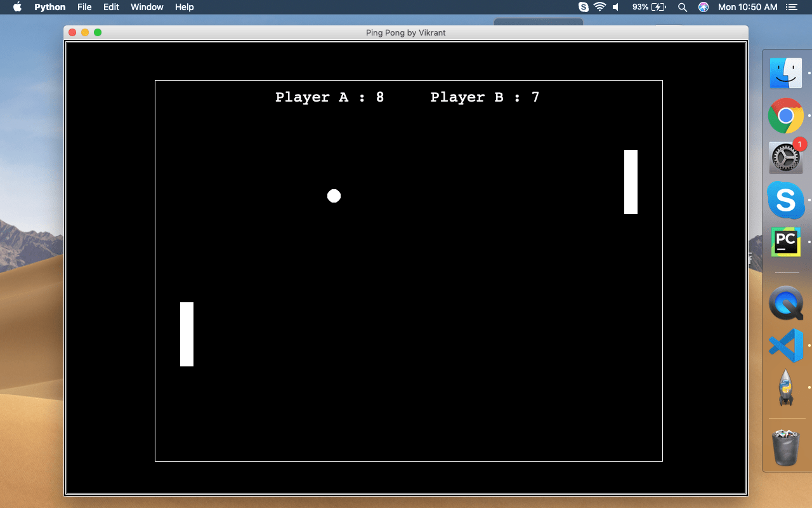Screen dimensions: 812x508
Task: Click the white ball in the Ping Pong game
Action: 334,196
